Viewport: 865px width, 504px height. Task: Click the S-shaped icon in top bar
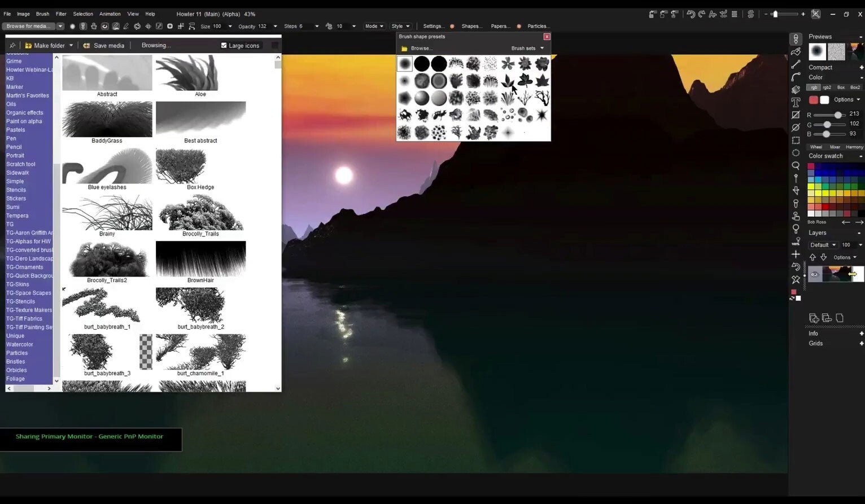[750, 14]
